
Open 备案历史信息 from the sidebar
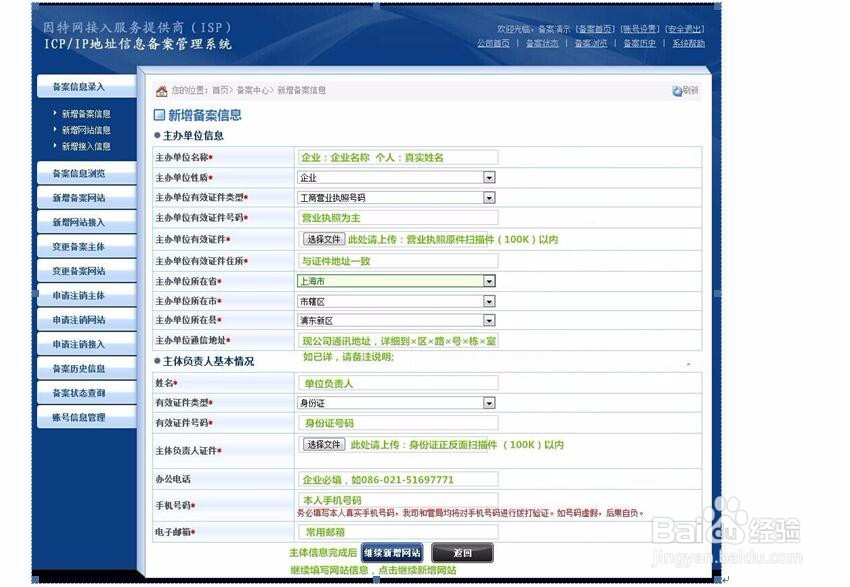point(85,369)
